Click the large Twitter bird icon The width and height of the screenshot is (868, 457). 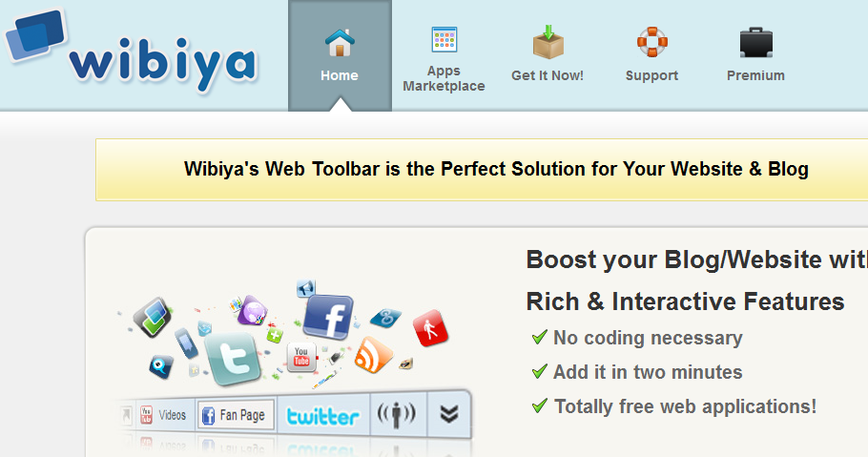(233, 359)
